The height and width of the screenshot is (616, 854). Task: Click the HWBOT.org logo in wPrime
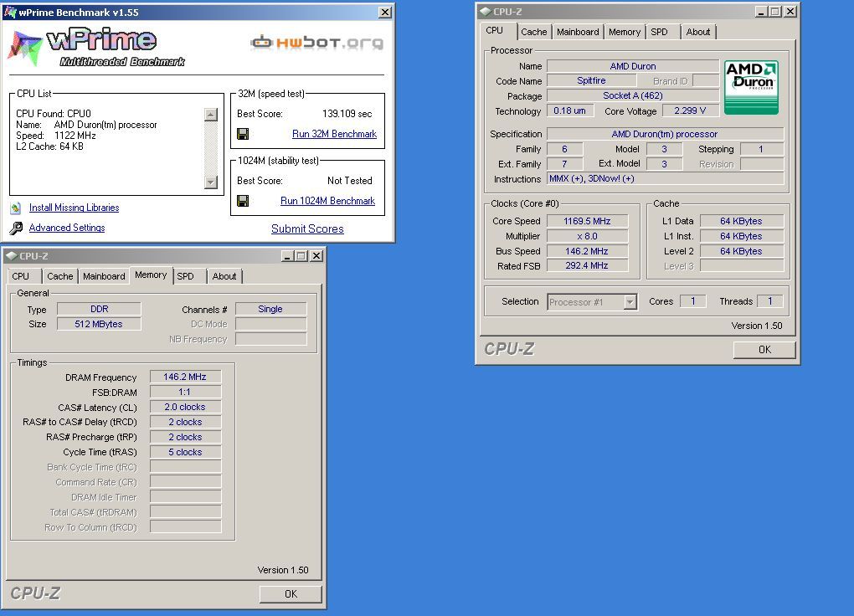(x=316, y=43)
